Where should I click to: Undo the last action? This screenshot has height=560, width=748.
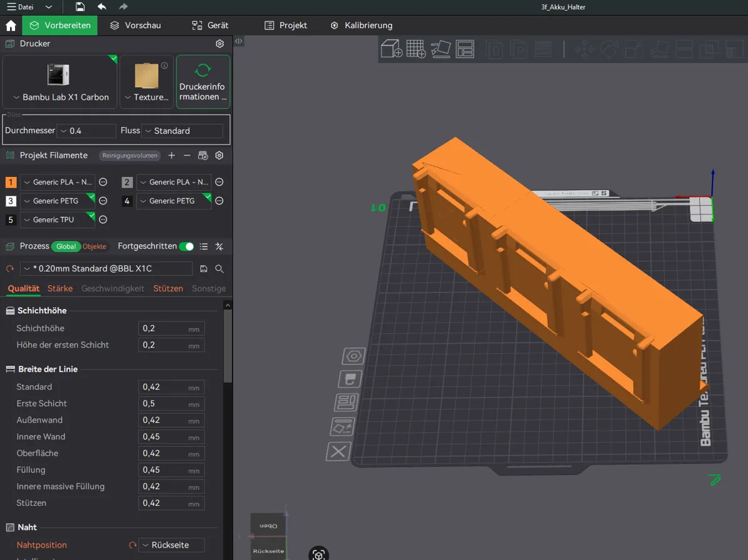click(103, 6)
